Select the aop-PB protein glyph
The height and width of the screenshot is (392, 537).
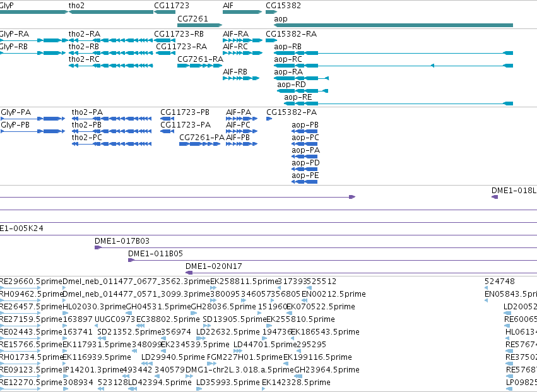[x=304, y=131]
